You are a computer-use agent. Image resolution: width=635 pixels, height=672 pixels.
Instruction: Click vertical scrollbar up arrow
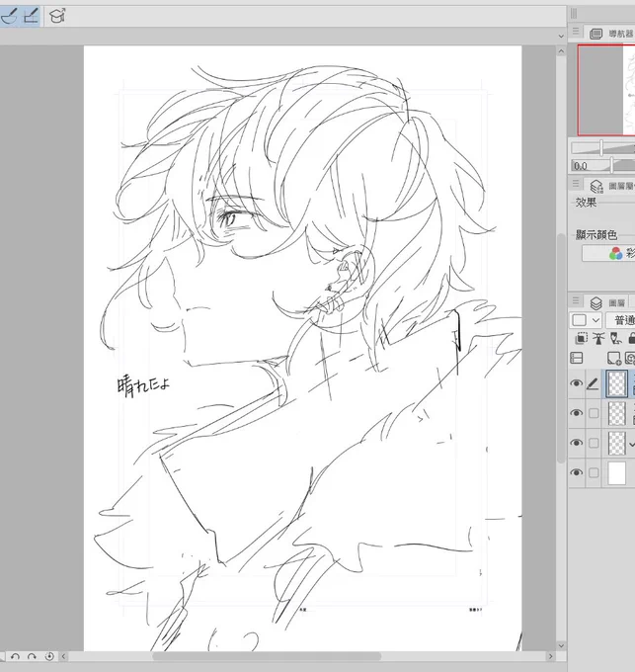(561, 51)
